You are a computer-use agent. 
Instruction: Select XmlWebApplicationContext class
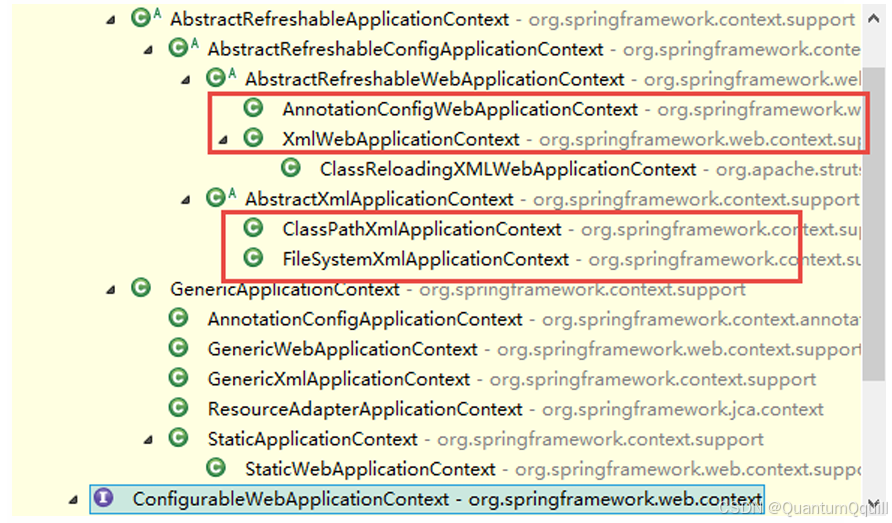coord(400,139)
